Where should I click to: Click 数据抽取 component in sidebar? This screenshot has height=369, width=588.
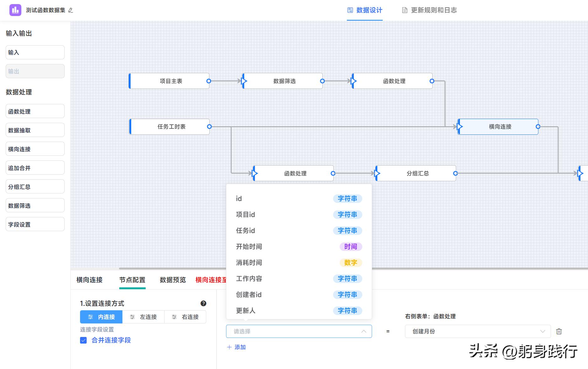coord(35,130)
